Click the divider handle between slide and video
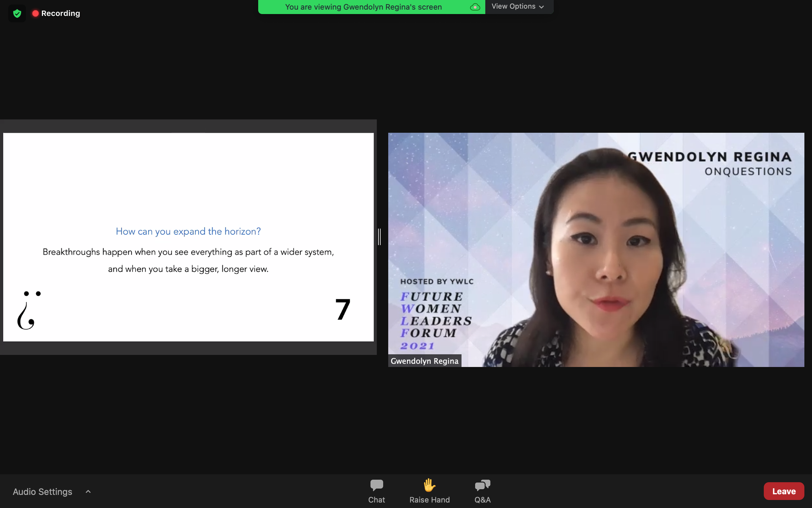812x508 pixels. pos(379,237)
